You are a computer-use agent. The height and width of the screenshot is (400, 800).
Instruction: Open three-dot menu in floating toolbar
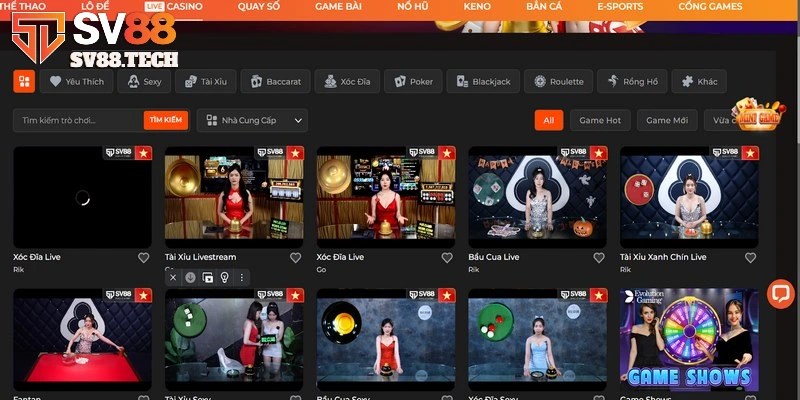coord(240,277)
